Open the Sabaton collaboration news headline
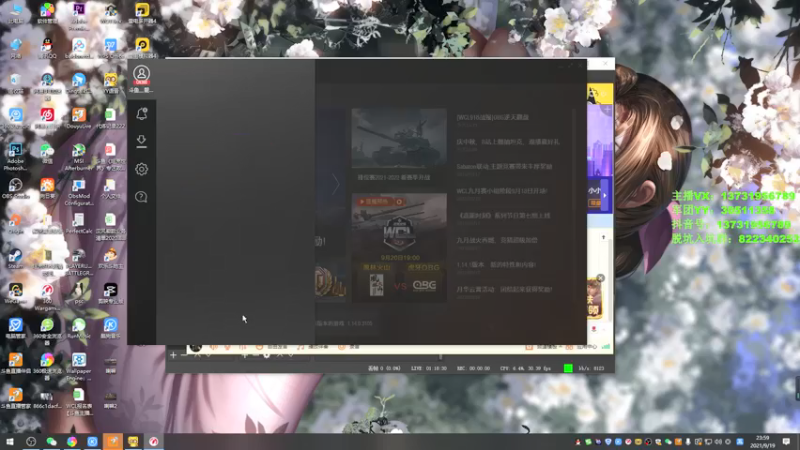Image resolution: width=800 pixels, height=450 pixels. point(504,166)
